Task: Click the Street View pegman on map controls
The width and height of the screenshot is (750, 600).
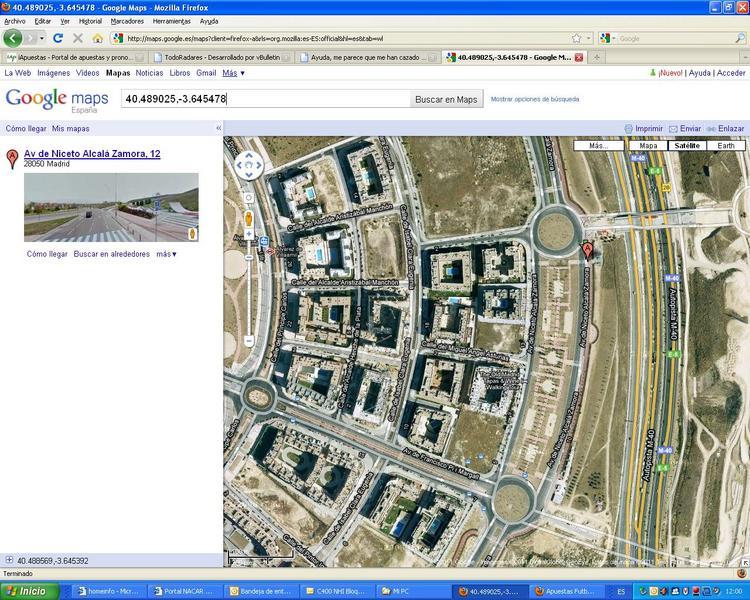Action: click(x=249, y=217)
